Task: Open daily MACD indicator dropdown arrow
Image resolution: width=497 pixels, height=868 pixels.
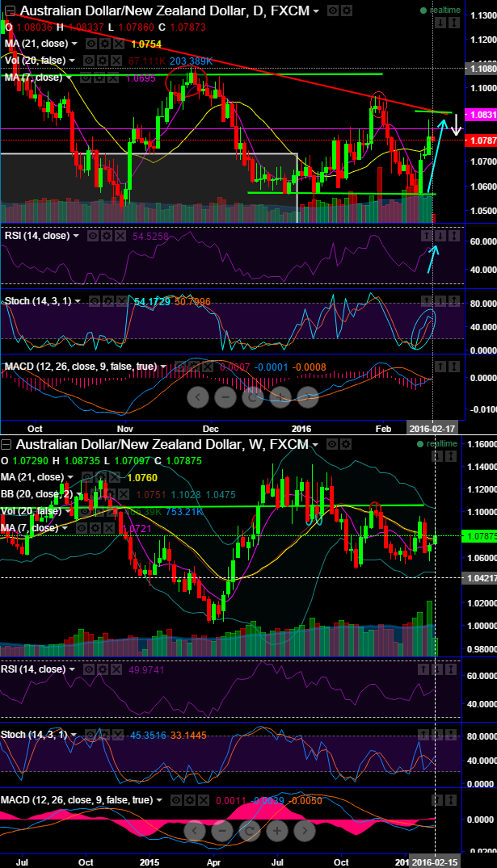Action: tap(163, 367)
